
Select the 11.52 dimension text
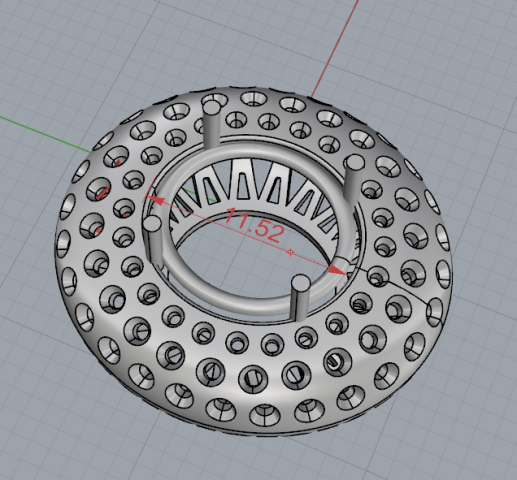[255, 225]
